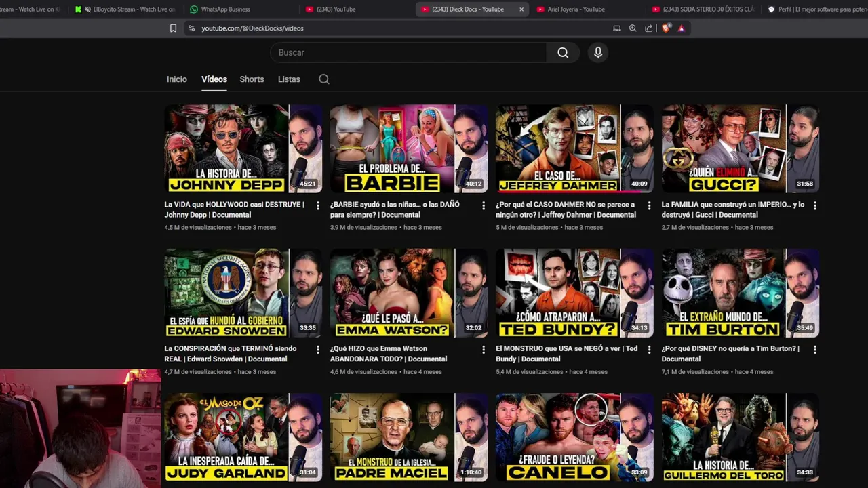
Task: Open Johnny Depp video thumbnail
Action: click(x=243, y=148)
